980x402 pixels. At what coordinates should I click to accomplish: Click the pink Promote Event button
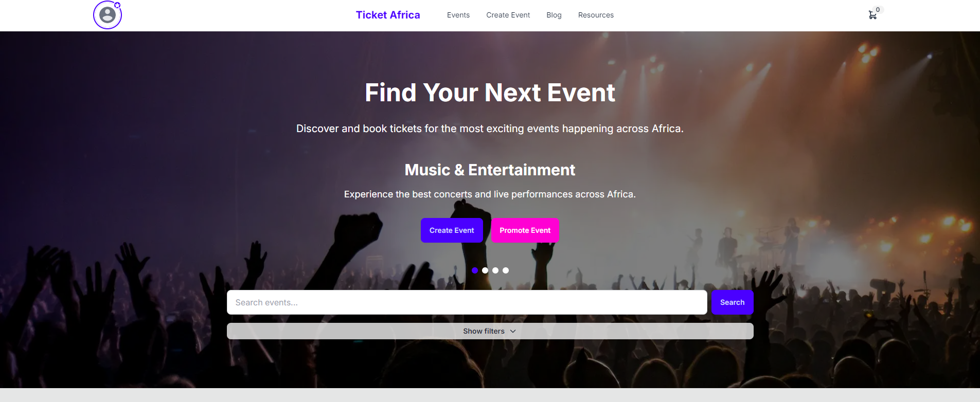coord(525,230)
